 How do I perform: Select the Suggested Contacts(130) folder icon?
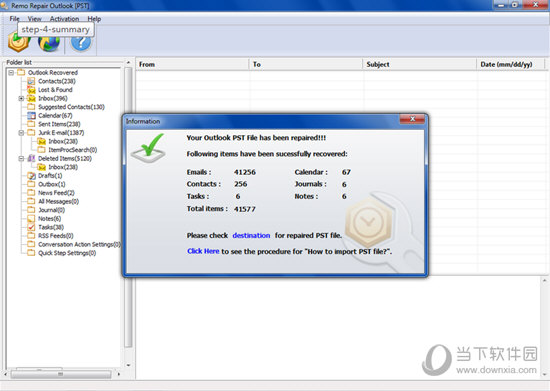coord(31,107)
